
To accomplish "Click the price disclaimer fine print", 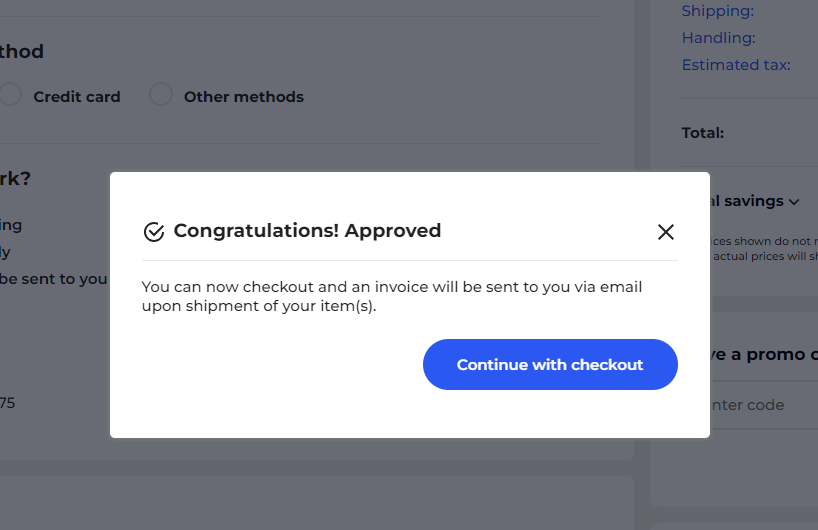I will click(765, 248).
